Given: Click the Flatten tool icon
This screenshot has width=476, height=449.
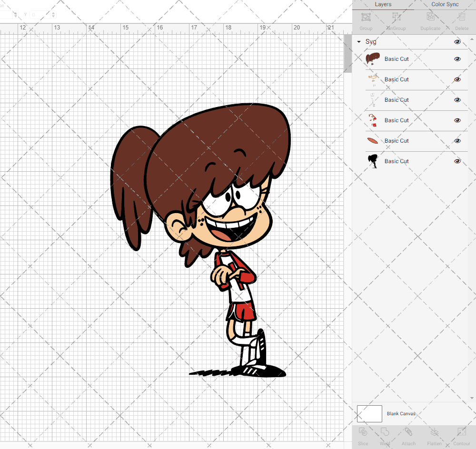Looking at the screenshot, I should click(435, 432).
